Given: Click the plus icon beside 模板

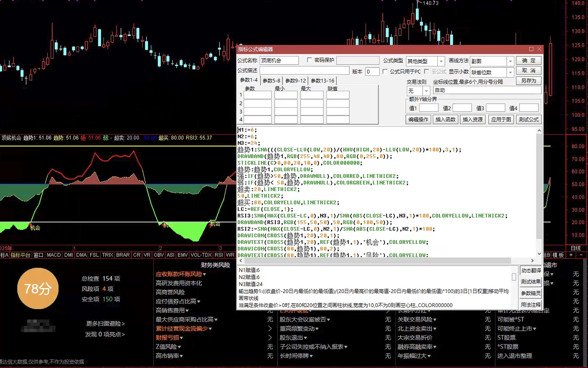Looking at the screenshot, I should tap(571, 255).
